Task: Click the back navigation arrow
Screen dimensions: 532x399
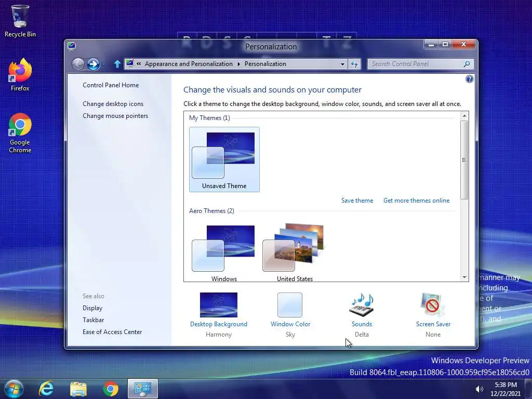Action: tap(78, 64)
